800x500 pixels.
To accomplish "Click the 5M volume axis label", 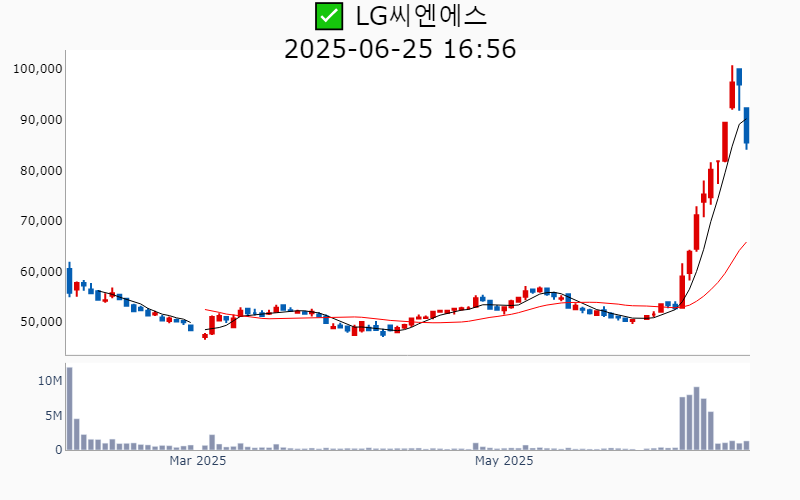I will click(54, 416).
